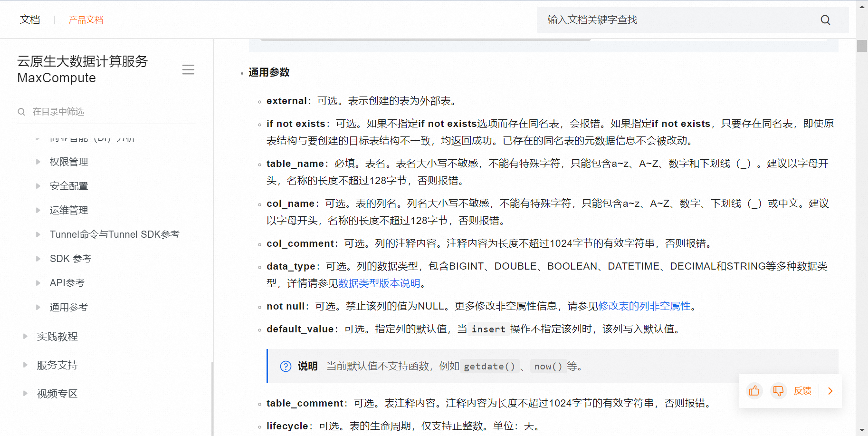Click the thumbs-up like icon

point(754,391)
